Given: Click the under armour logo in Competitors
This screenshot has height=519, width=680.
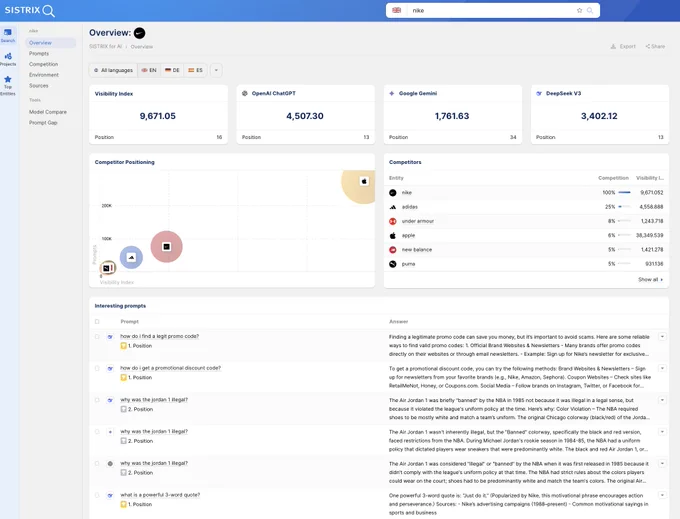Looking at the screenshot, I should (392, 221).
